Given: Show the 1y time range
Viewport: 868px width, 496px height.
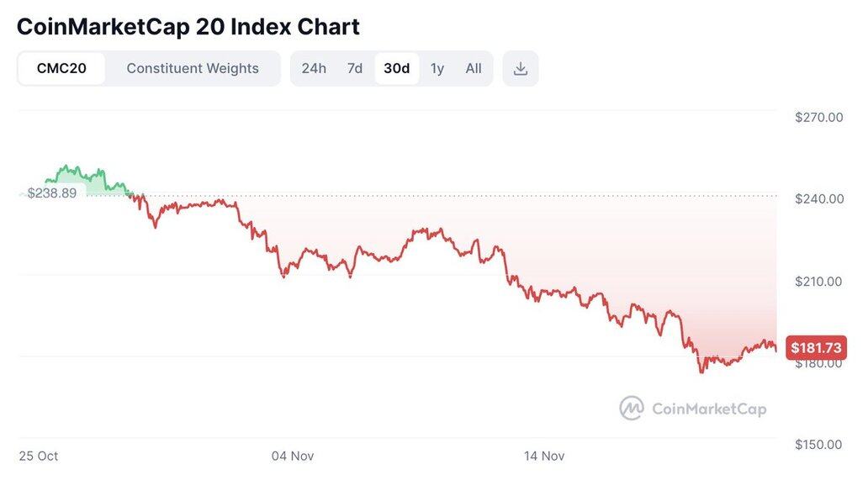Looking at the screenshot, I should (437, 68).
